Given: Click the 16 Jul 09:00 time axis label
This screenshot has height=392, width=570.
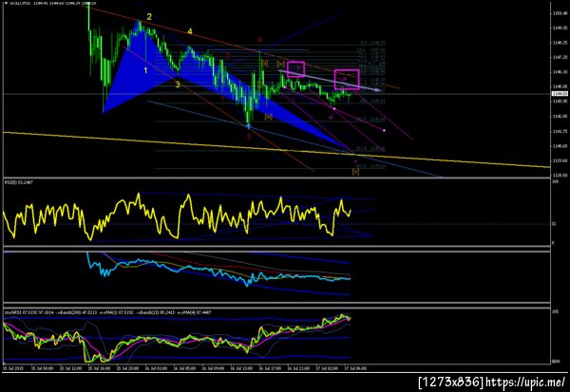Looking at the screenshot, I should click(x=213, y=368).
